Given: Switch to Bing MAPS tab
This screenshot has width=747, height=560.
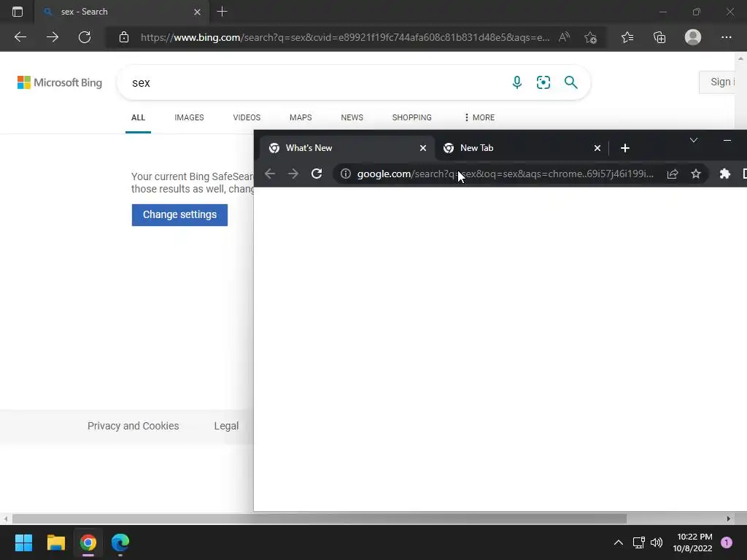Looking at the screenshot, I should [301, 117].
